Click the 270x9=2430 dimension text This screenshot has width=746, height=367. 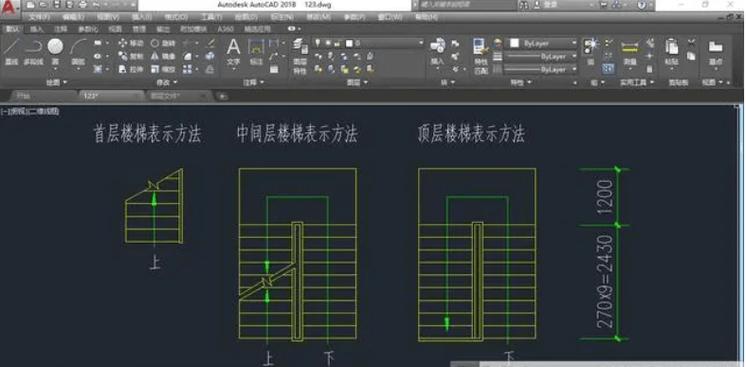pyautogui.click(x=605, y=281)
